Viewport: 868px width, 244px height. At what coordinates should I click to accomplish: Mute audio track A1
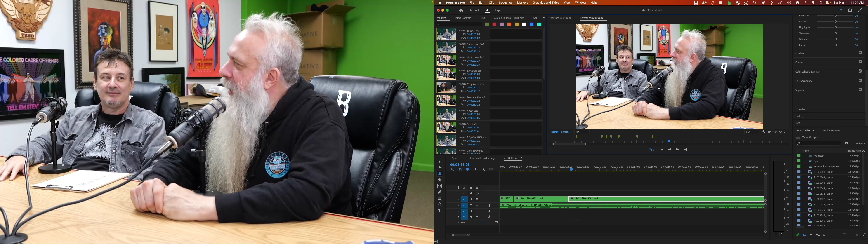pos(477,206)
